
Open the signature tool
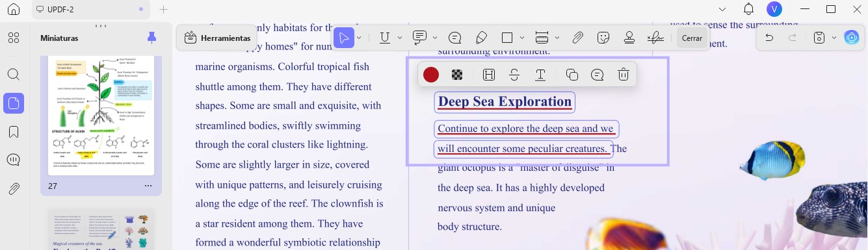click(655, 38)
